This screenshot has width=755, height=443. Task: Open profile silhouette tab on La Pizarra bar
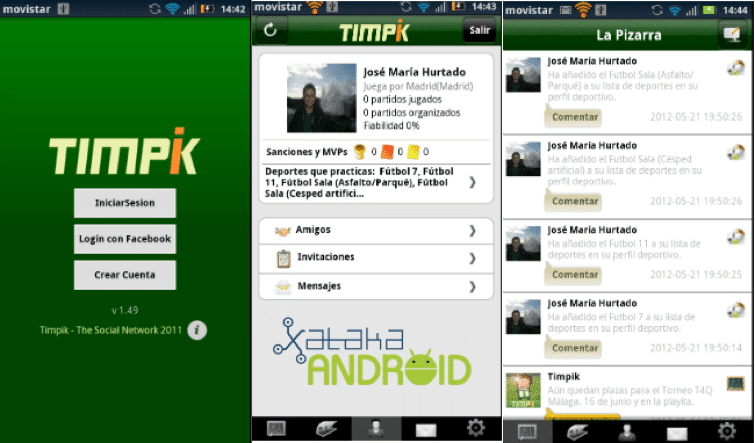click(x=627, y=431)
